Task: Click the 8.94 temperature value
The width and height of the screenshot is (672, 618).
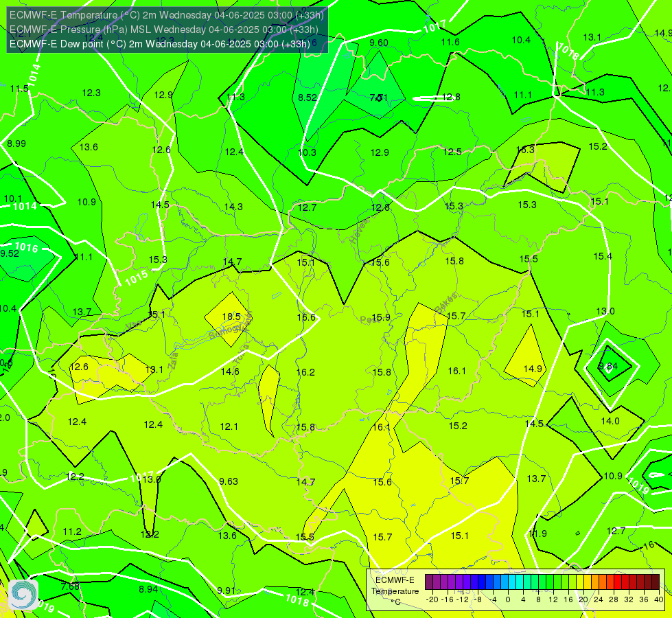Action: point(148,589)
